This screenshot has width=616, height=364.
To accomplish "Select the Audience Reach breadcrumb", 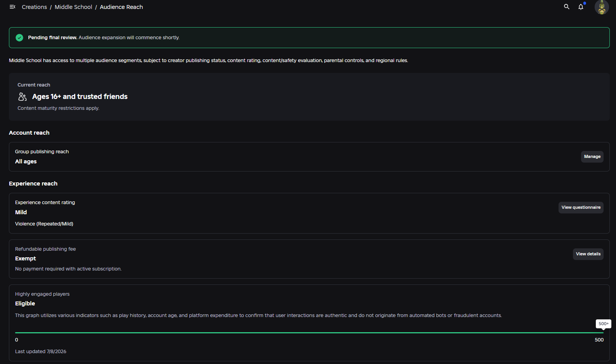I will click(121, 7).
